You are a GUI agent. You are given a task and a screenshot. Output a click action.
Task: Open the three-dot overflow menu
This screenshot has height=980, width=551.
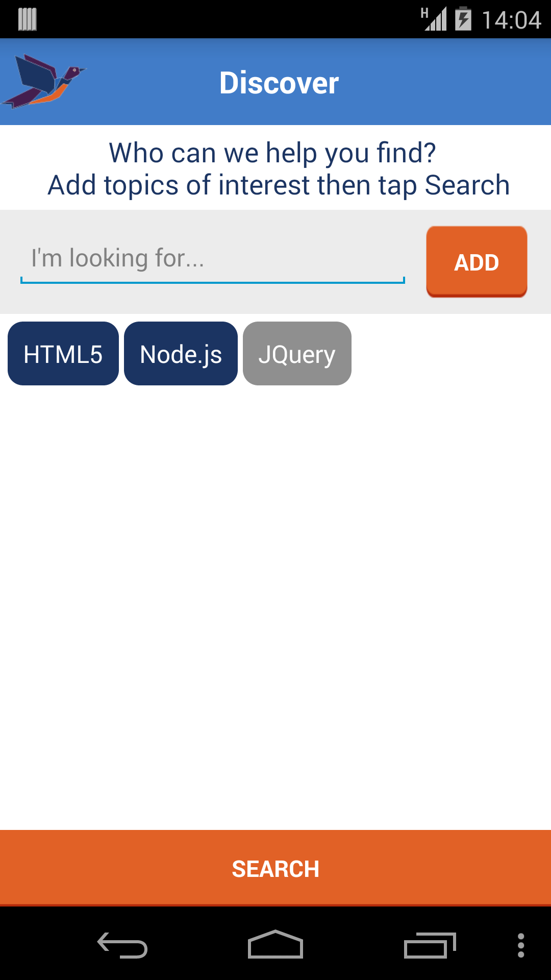520,945
